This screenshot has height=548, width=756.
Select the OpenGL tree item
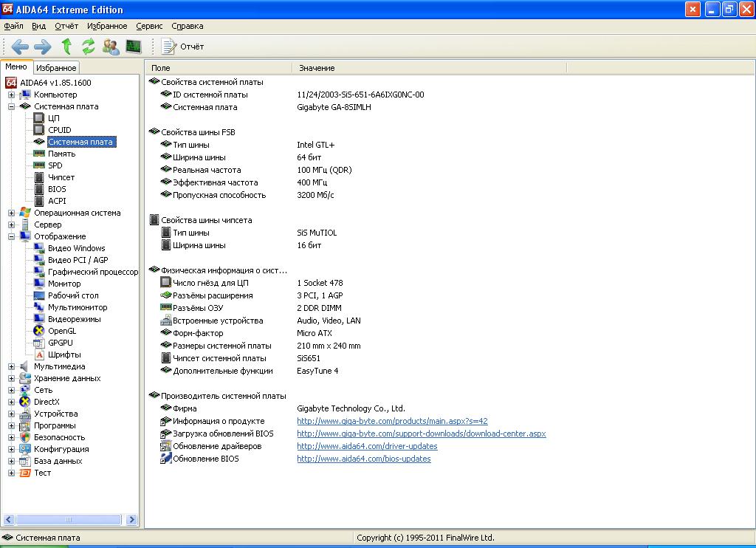[62, 331]
